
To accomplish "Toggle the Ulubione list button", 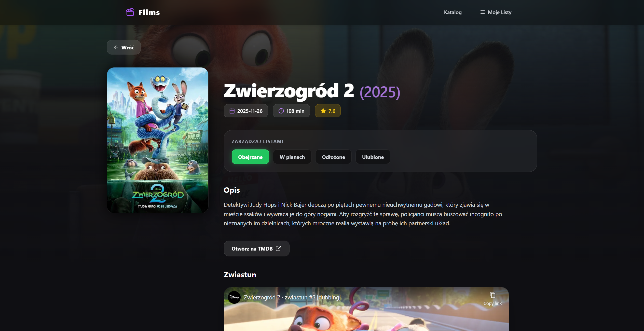I will [x=373, y=157].
